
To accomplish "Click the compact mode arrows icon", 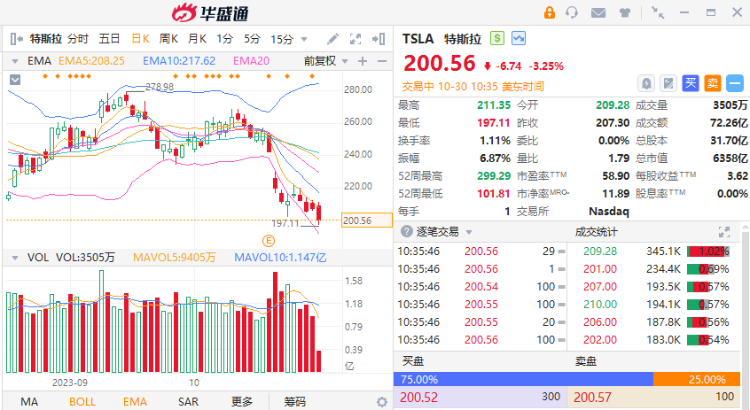I will coord(658,13).
